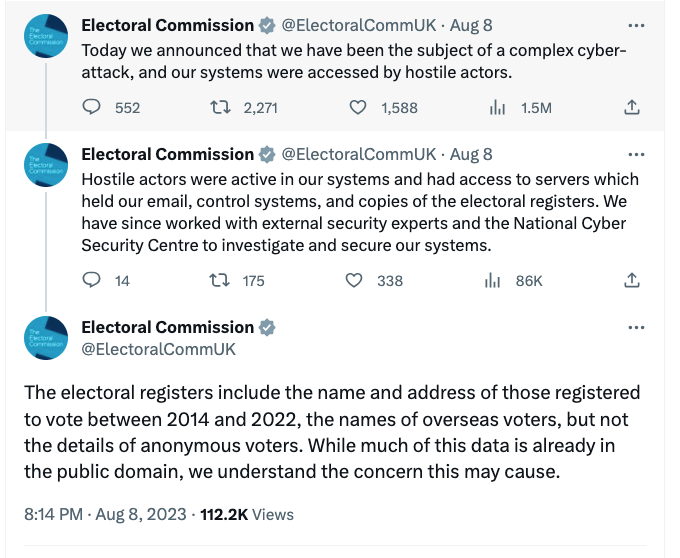This screenshot has width=680, height=558.
Task: View analytics of the 1.5M views tweet
Action: point(497,108)
